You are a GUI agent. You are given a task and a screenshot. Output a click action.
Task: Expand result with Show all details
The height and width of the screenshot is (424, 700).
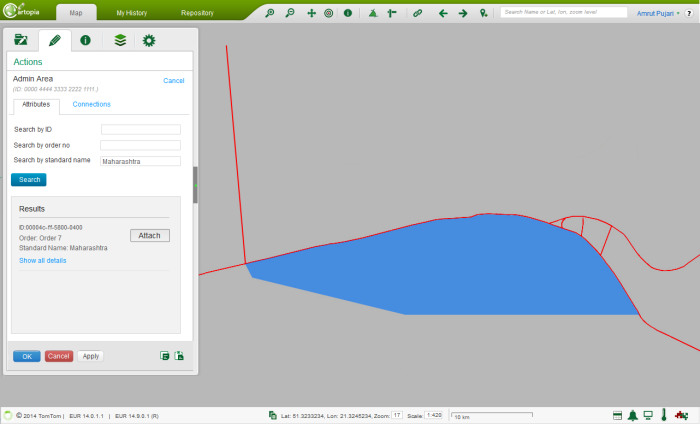43,260
